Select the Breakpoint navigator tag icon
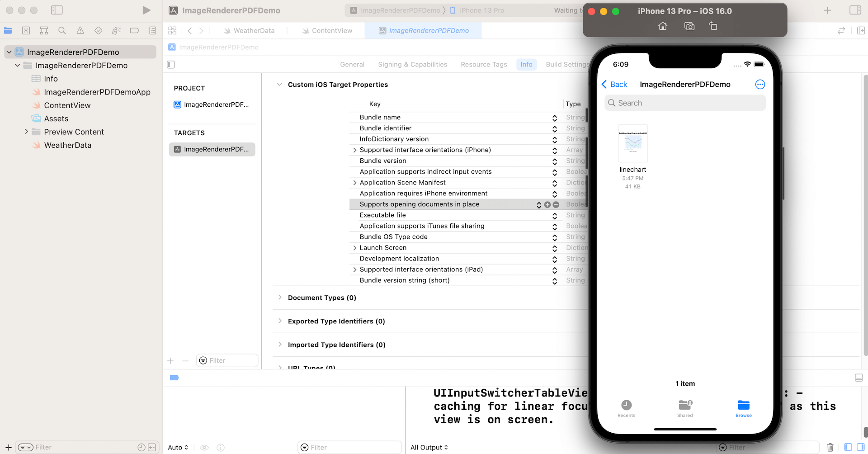The height and width of the screenshot is (454, 868). tap(134, 31)
